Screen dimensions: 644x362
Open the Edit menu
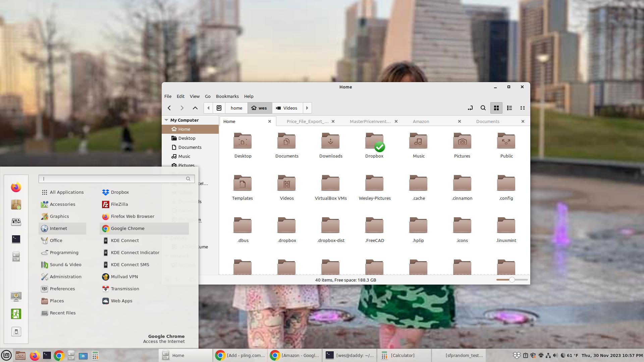click(180, 96)
